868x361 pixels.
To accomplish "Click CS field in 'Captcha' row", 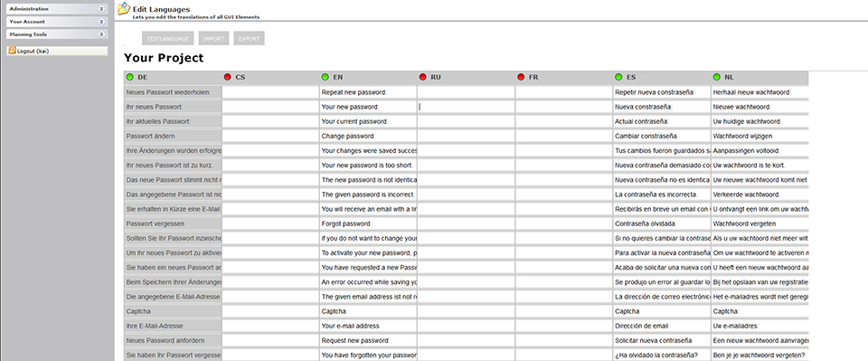I will tap(270, 311).
